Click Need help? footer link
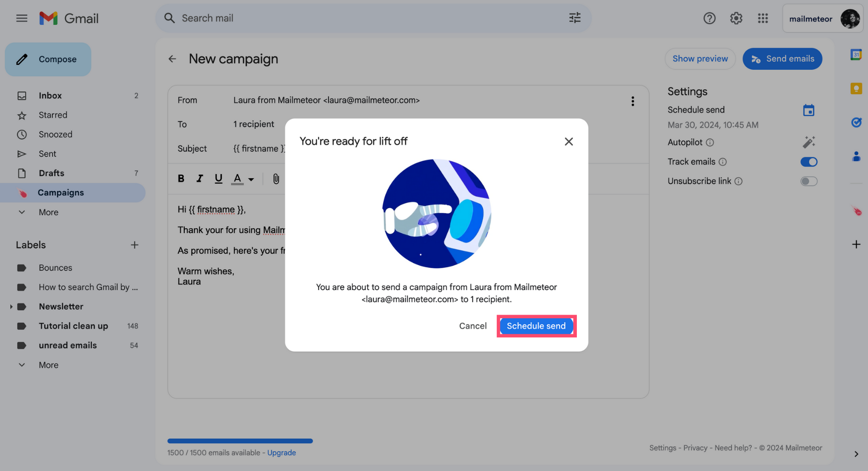The image size is (868, 471). 733,448
